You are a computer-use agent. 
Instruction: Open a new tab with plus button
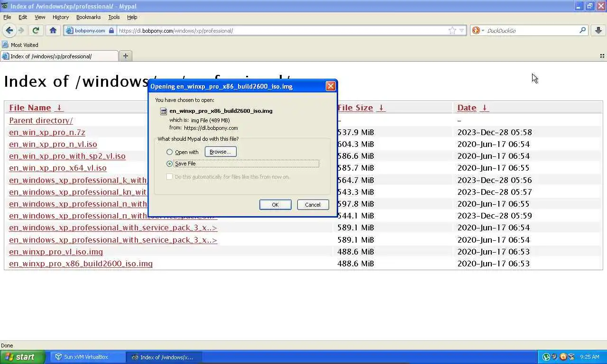(126, 56)
